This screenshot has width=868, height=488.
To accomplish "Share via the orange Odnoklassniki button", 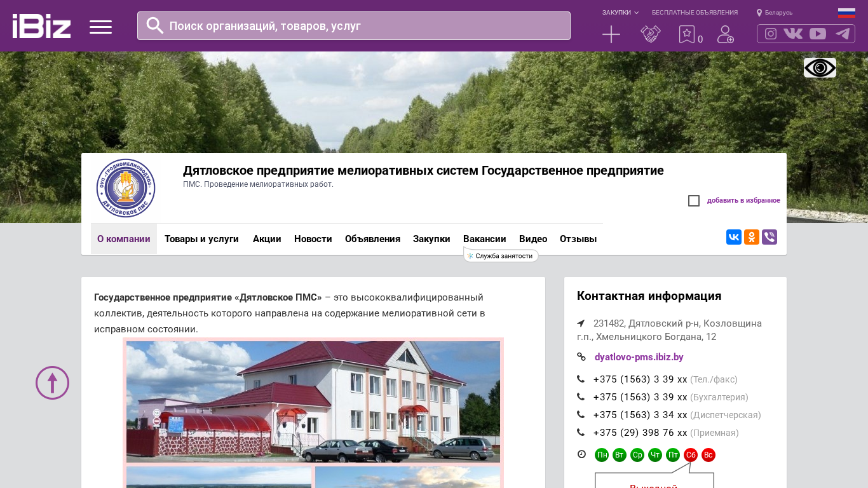I will click(752, 237).
